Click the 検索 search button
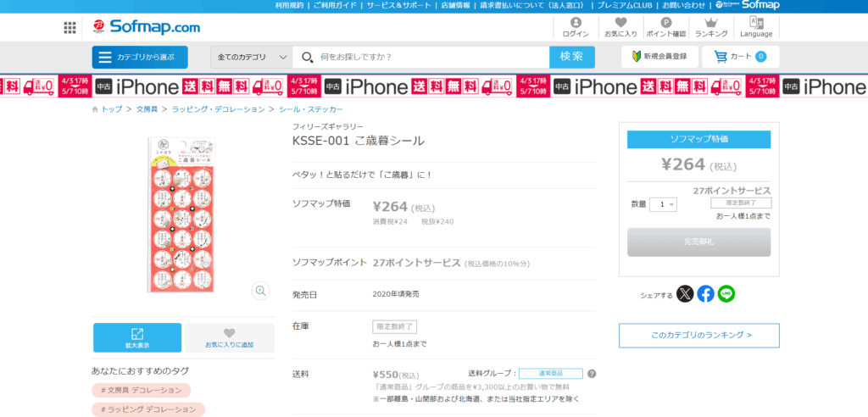The width and height of the screenshot is (868, 417). 572,57
